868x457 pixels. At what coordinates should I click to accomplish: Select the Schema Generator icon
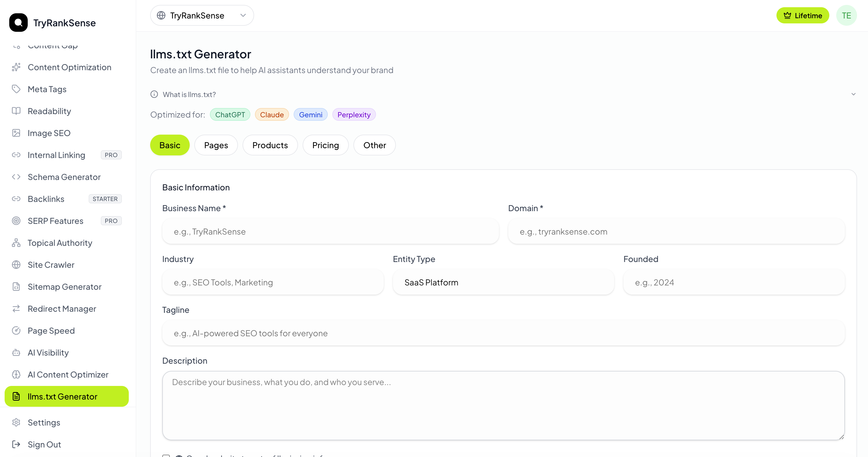[x=16, y=177]
